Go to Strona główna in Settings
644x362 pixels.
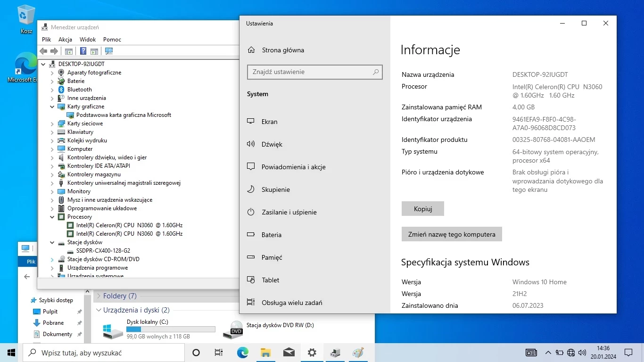282,50
